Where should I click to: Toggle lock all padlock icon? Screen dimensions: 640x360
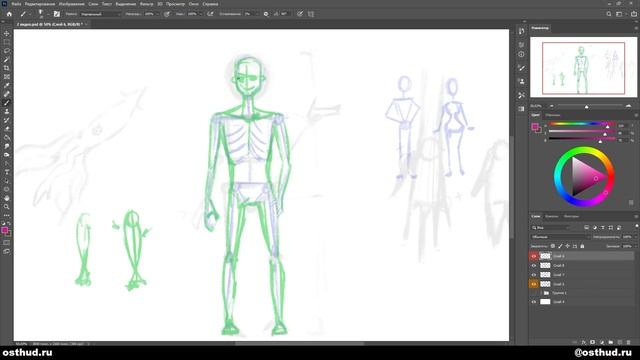point(582,246)
